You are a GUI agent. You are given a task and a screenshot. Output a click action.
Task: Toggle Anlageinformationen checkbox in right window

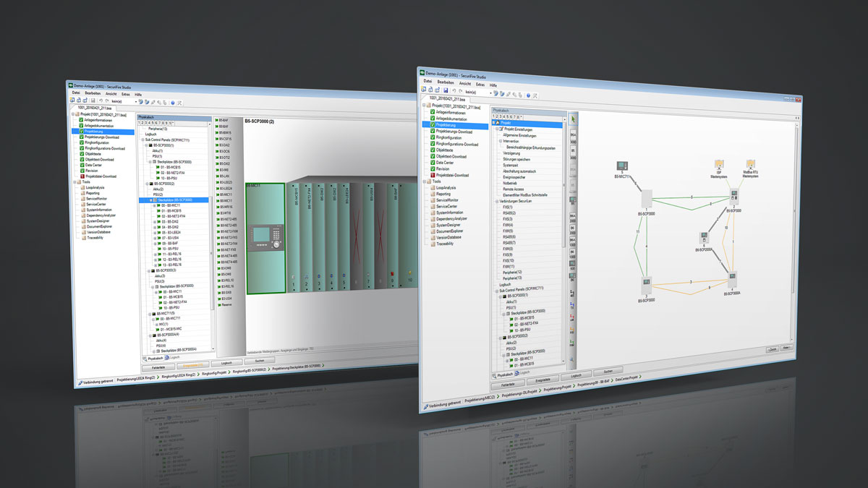[433, 112]
